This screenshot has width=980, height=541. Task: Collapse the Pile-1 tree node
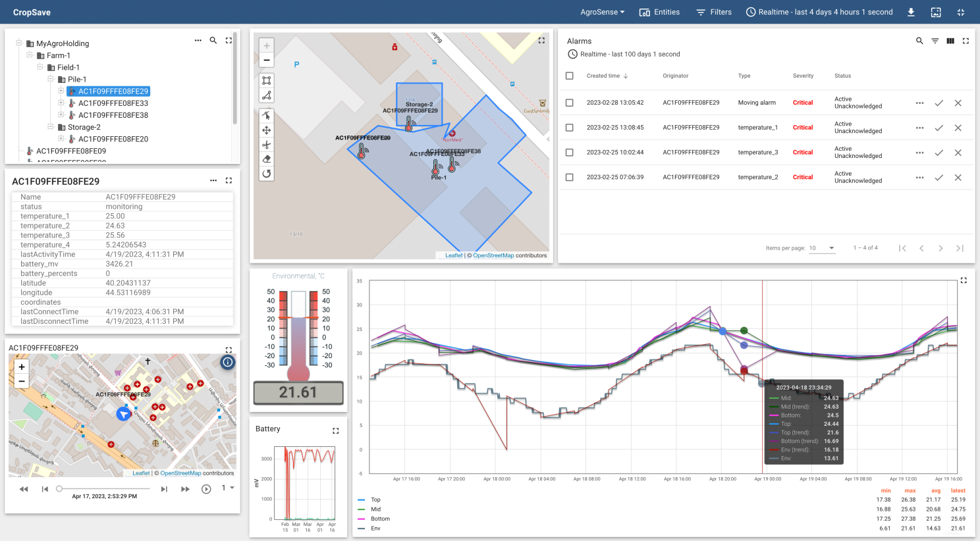point(49,79)
